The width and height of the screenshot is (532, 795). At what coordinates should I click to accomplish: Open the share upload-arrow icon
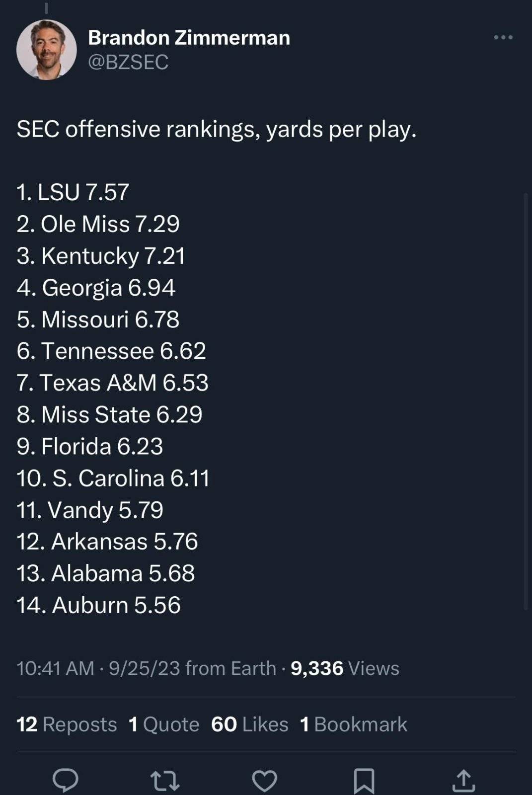(463, 780)
